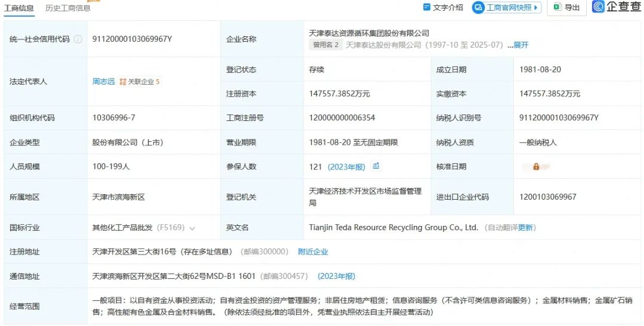Click the 关联企业 relation icon
The height and width of the screenshot is (326, 644).
123,82
